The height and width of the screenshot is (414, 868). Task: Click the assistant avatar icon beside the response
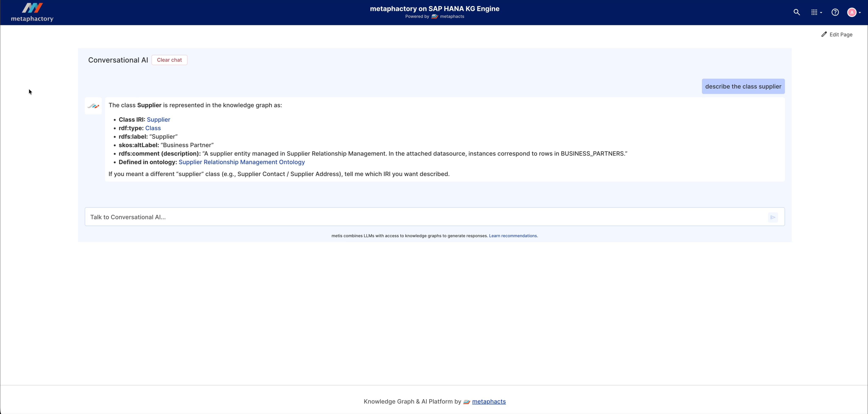93,106
